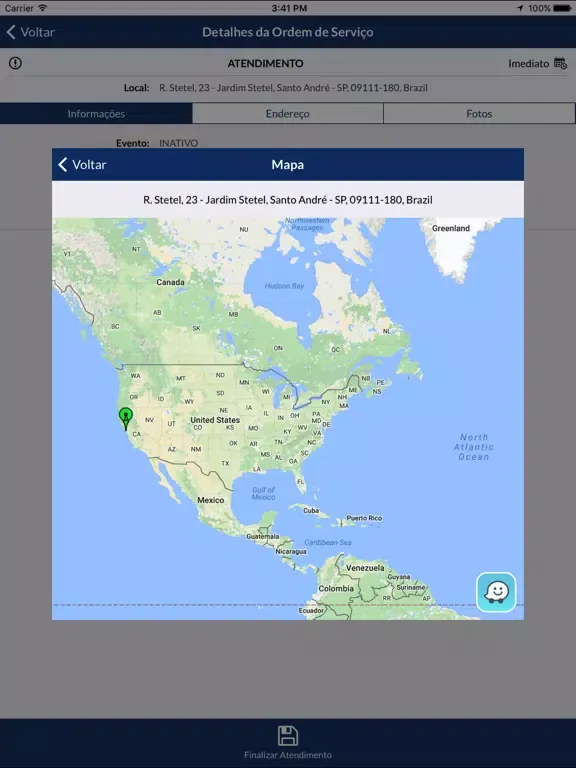Tap the Cuba label on map
Screen dimensions: 576x768
[x=311, y=510]
